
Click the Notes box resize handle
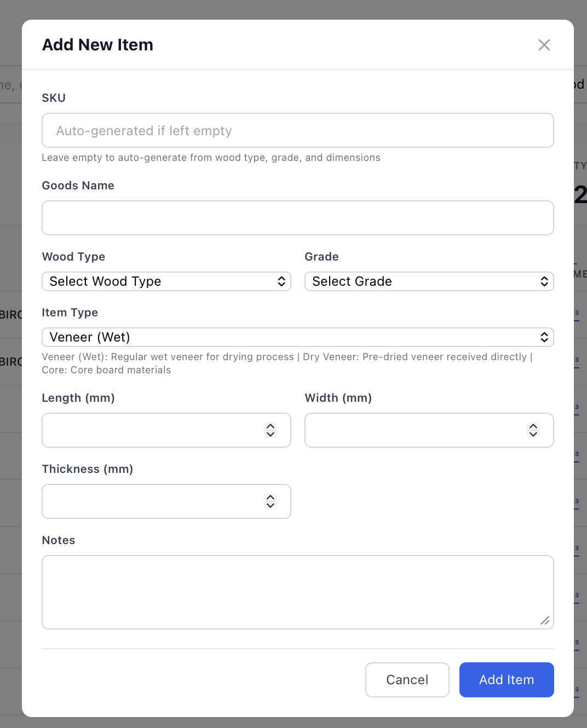click(545, 620)
